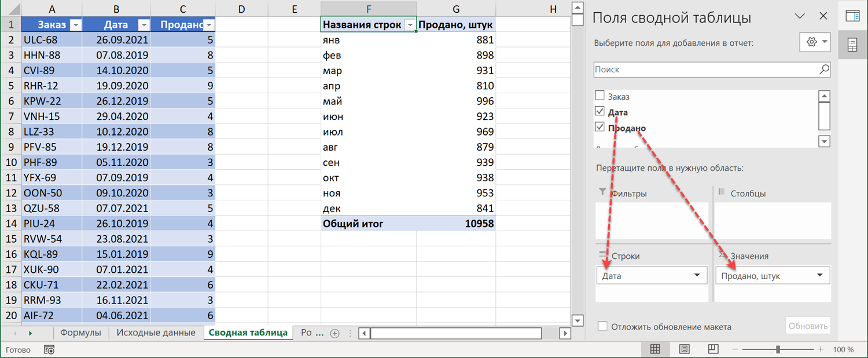Add a new sheet with plus icon
Screen dimensions: 868x358
pyautogui.click(x=334, y=333)
